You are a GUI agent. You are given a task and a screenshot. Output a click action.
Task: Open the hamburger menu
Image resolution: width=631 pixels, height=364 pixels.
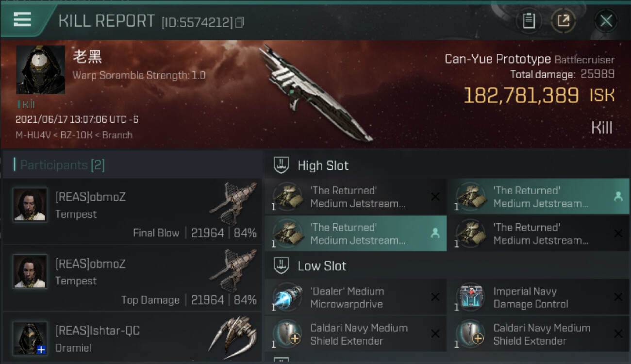[x=22, y=20]
